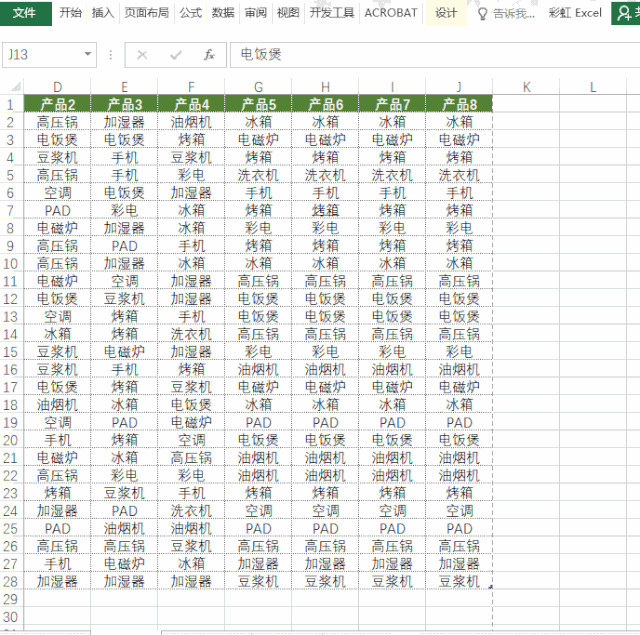Image resolution: width=640 pixels, height=635 pixels.
Task: Click cell F19 containing 电磁炉
Action: coord(191,422)
